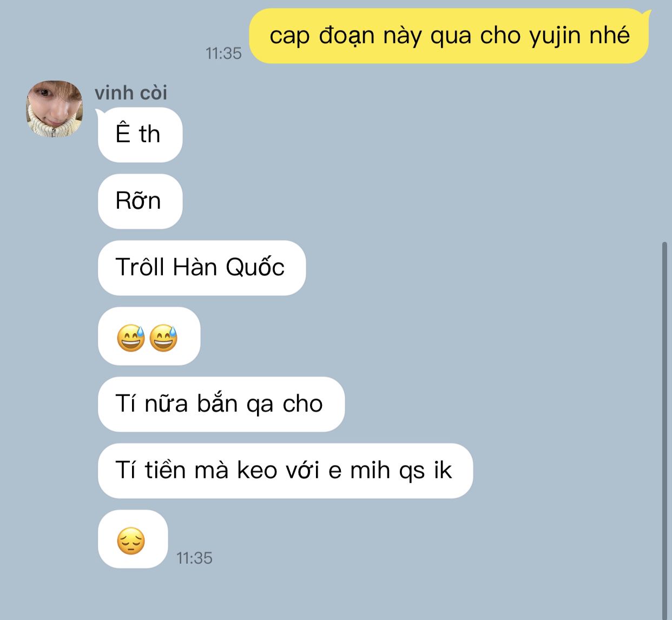Tap the 'Trôll Hàn Quốc' message
Screen dimensions: 672x620
202,268
